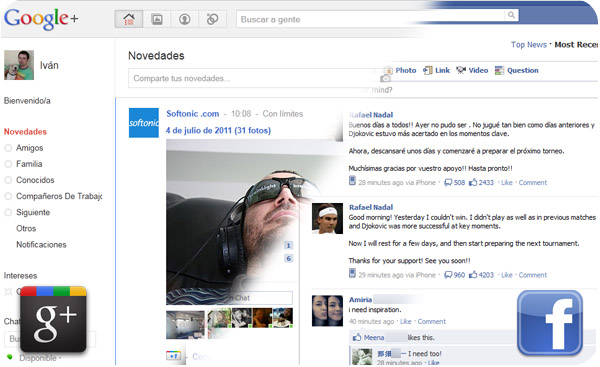Open the large sunglasses man photo
The image size is (600, 367).
point(233,222)
